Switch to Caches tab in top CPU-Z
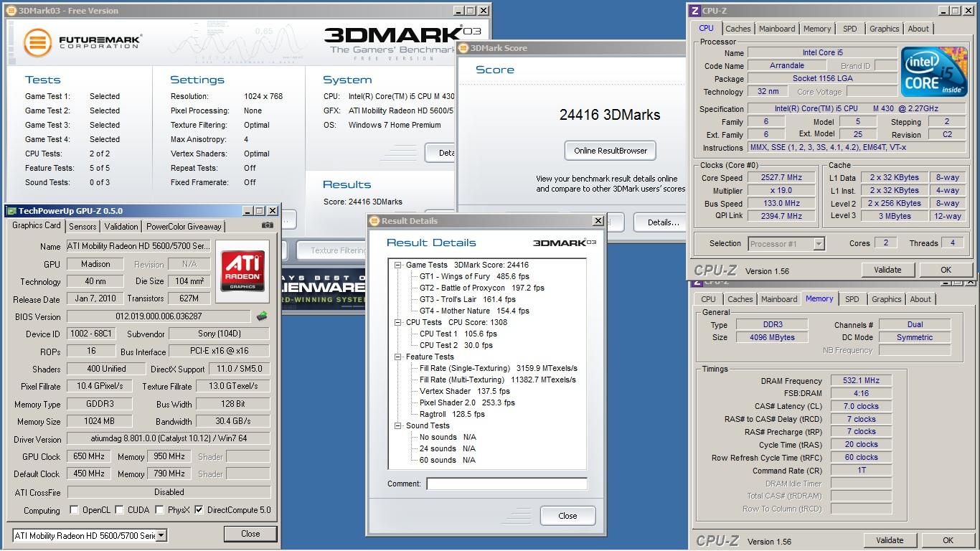The height and width of the screenshot is (551, 980). coord(738,29)
